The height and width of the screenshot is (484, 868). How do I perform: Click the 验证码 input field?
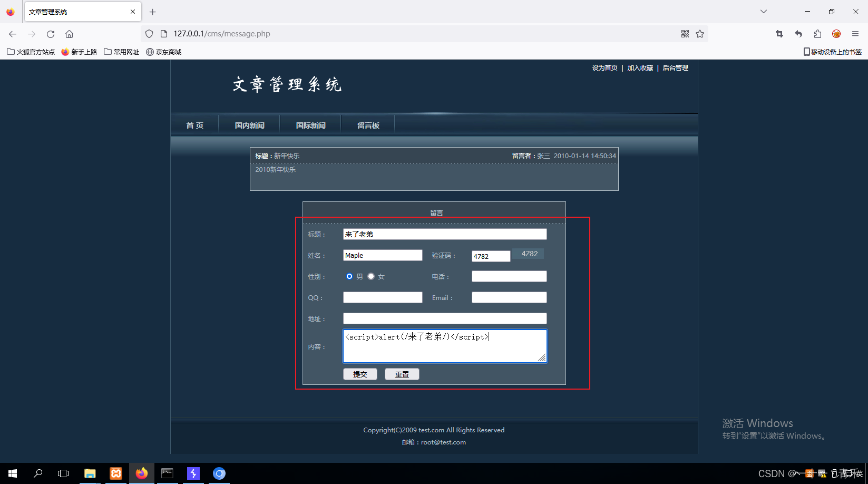pos(491,256)
